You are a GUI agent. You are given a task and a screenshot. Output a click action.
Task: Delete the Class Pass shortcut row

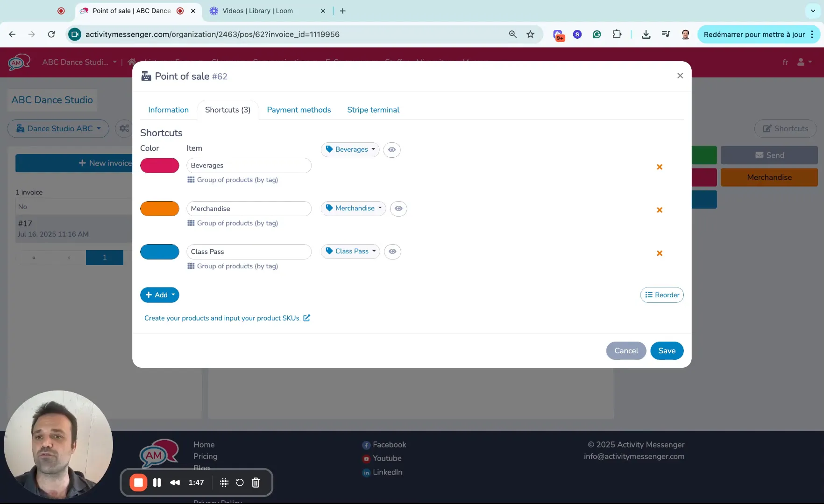tap(659, 253)
